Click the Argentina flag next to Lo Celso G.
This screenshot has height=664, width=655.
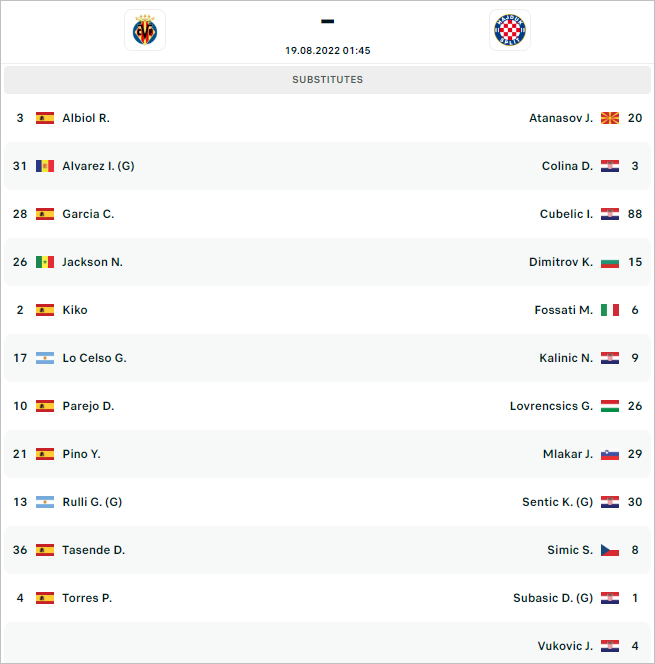coord(45,358)
